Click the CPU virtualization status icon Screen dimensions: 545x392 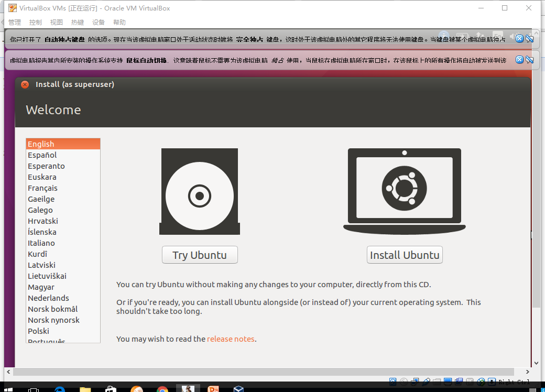pos(470,382)
